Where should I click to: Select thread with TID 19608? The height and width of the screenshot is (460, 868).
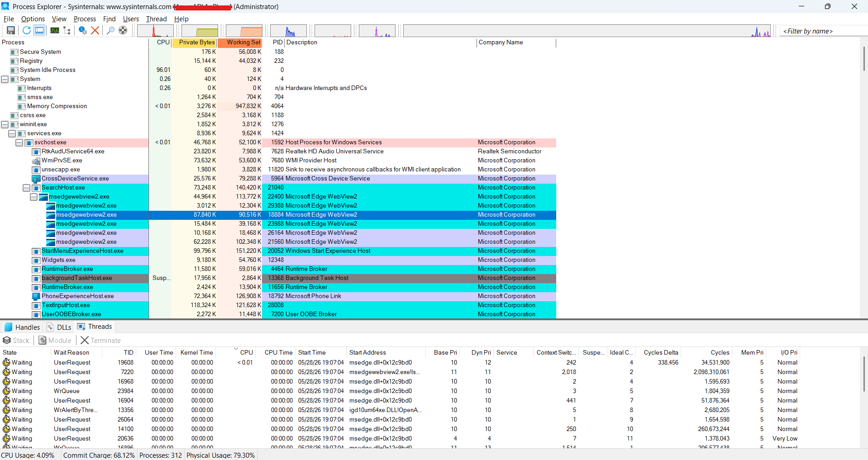[x=400, y=362]
